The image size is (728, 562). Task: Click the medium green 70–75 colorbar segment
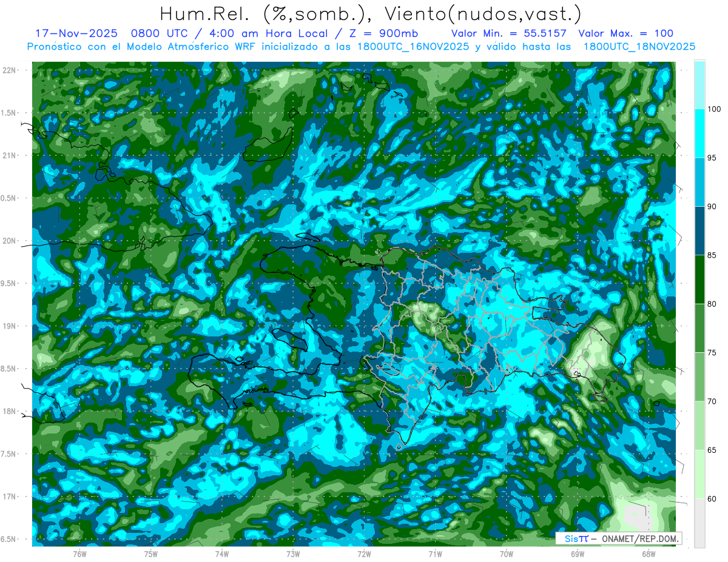tap(699, 377)
